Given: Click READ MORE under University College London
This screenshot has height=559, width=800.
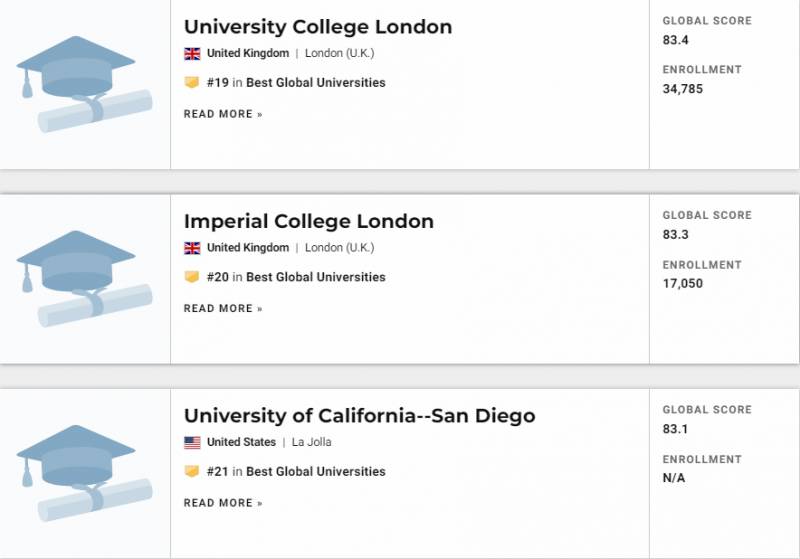Looking at the screenshot, I should point(223,114).
